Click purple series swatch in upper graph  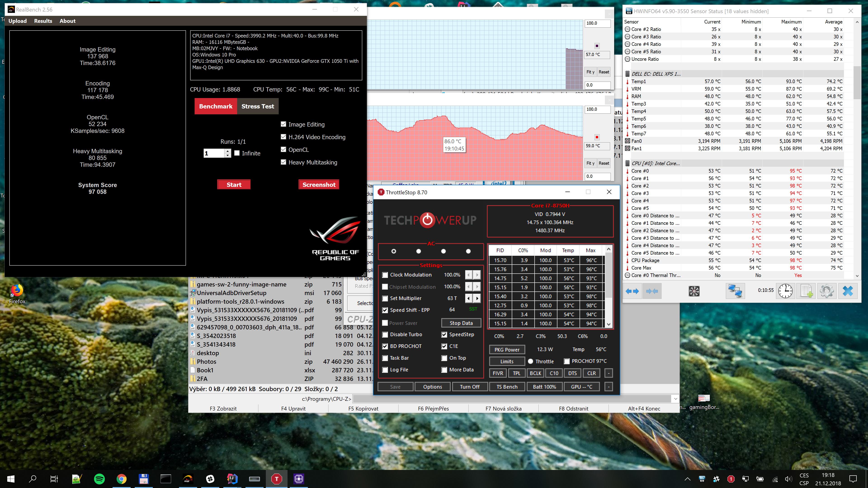[x=597, y=46]
